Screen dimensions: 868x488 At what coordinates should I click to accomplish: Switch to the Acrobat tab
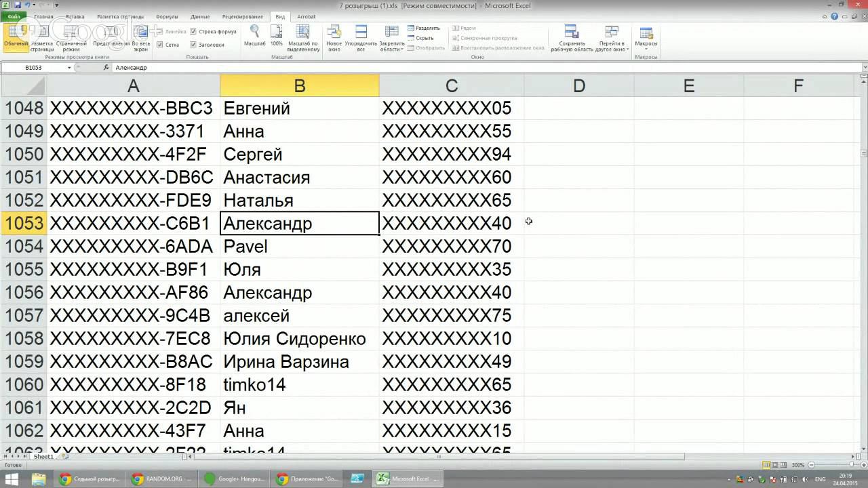pyautogui.click(x=307, y=16)
